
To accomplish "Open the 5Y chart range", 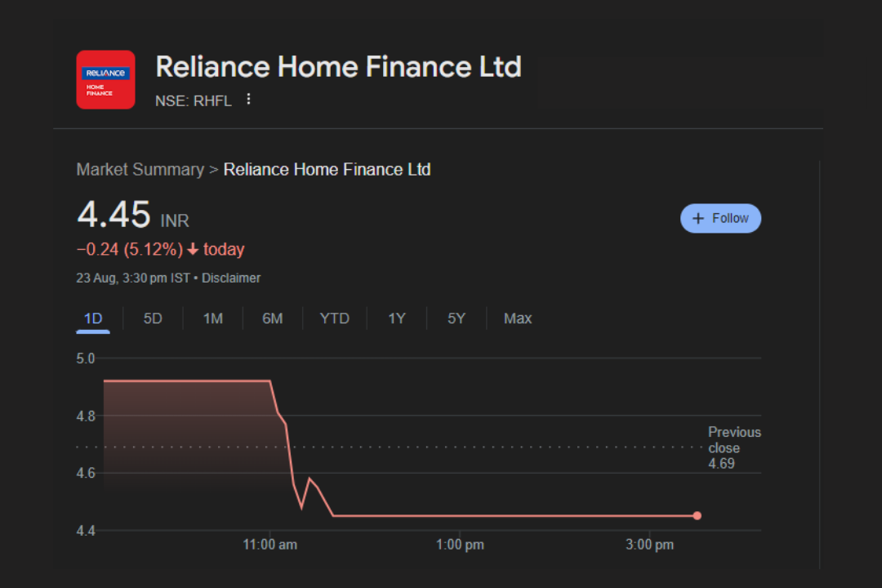I will coord(456,318).
